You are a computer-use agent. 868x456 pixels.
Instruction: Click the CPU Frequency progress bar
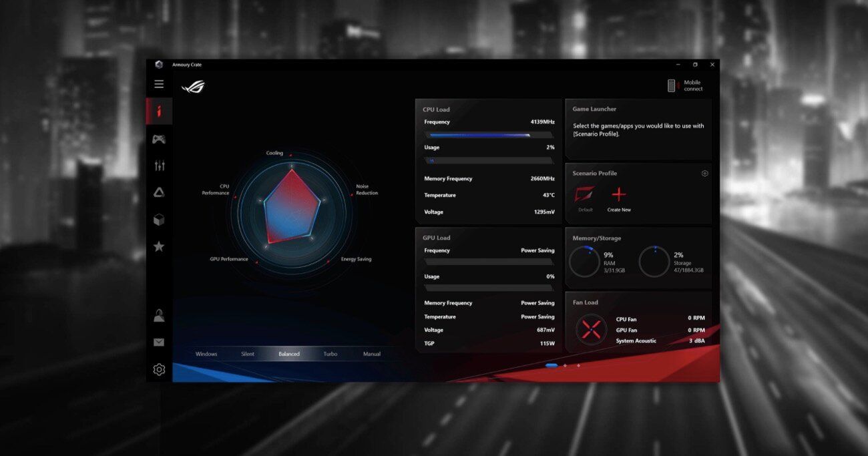click(x=489, y=135)
